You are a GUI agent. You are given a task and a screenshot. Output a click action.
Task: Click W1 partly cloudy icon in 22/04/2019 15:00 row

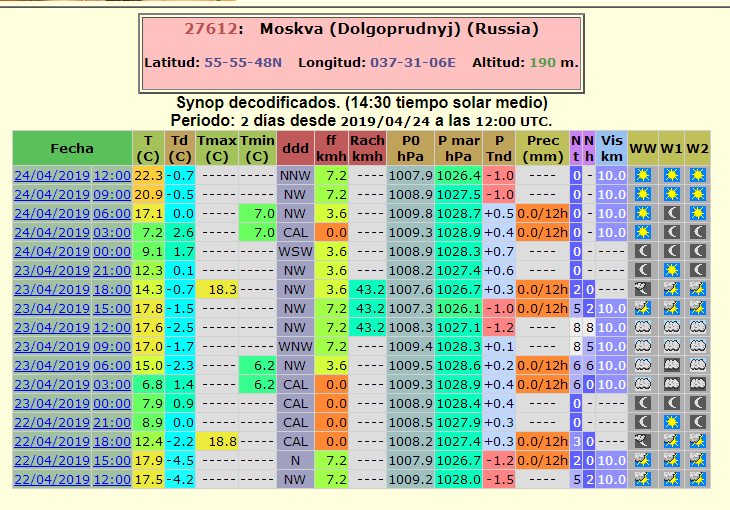pos(671,461)
